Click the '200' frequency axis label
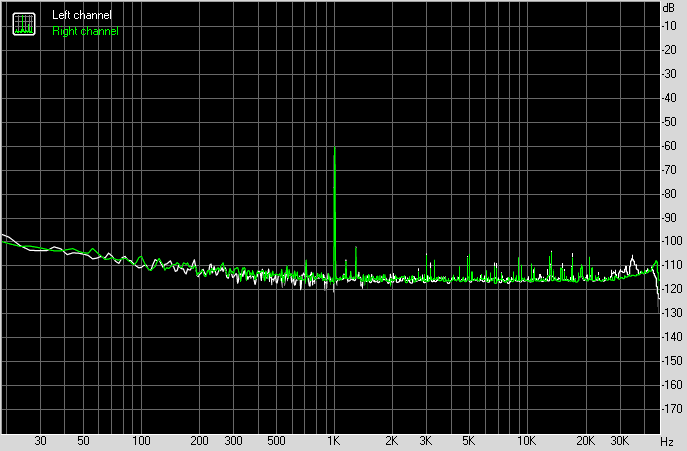Viewport: 687px width, 451px height. 199,441
